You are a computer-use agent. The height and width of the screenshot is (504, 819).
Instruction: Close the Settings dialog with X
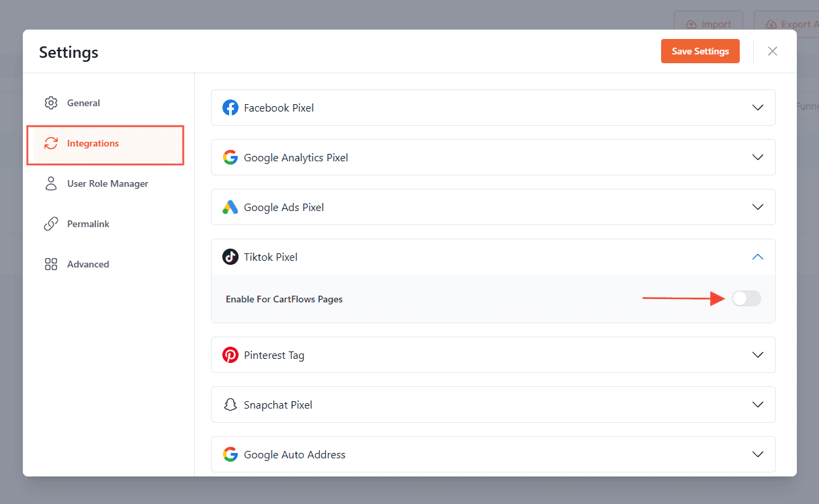[773, 51]
